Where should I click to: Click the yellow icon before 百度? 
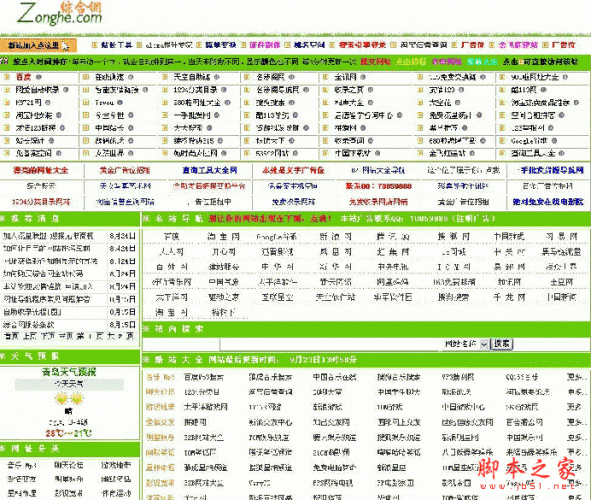pyautogui.click(x=7, y=77)
